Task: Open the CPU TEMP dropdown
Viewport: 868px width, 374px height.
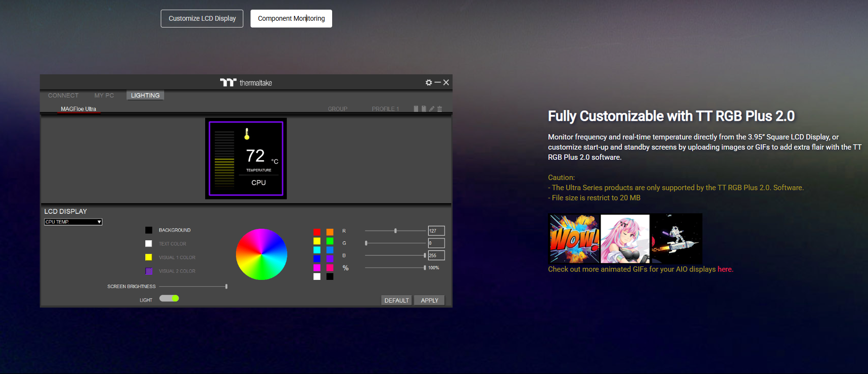Action: click(x=73, y=222)
